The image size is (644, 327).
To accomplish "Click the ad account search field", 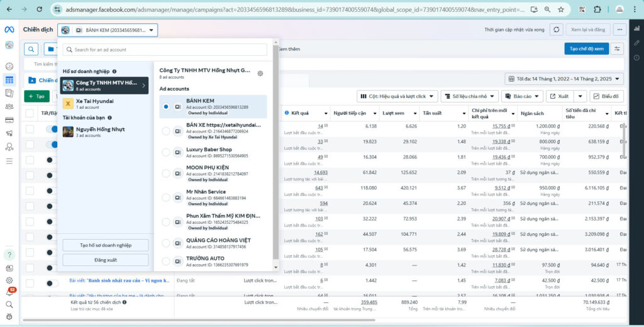I will coord(165,50).
